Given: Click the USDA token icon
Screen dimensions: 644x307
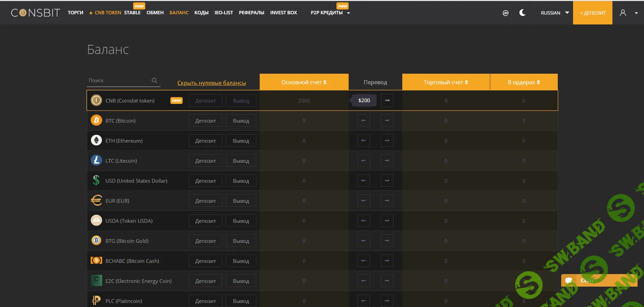Looking at the screenshot, I should pyautogui.click(x=96, y=220).
